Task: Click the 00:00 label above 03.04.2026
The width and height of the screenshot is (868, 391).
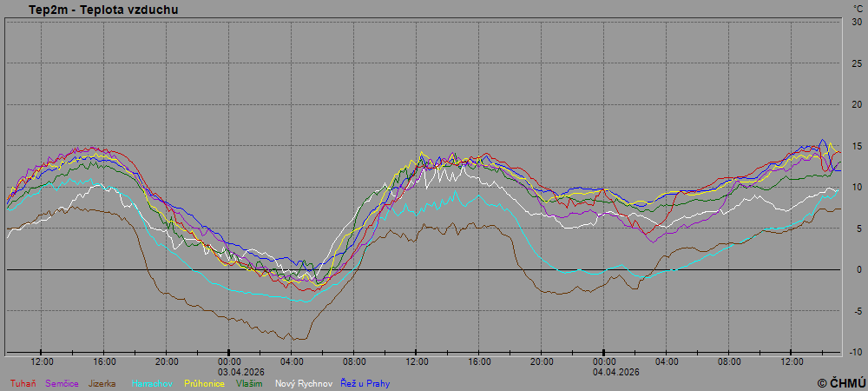Action: click(x=229, y=361)
